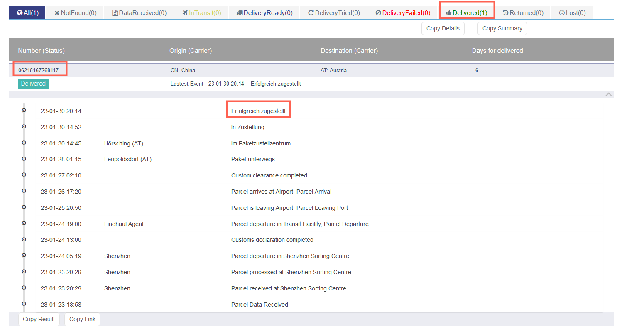Click the timeline marker for Erfolgreich zugestellt
644x327 pixels.
coord(24,111)
